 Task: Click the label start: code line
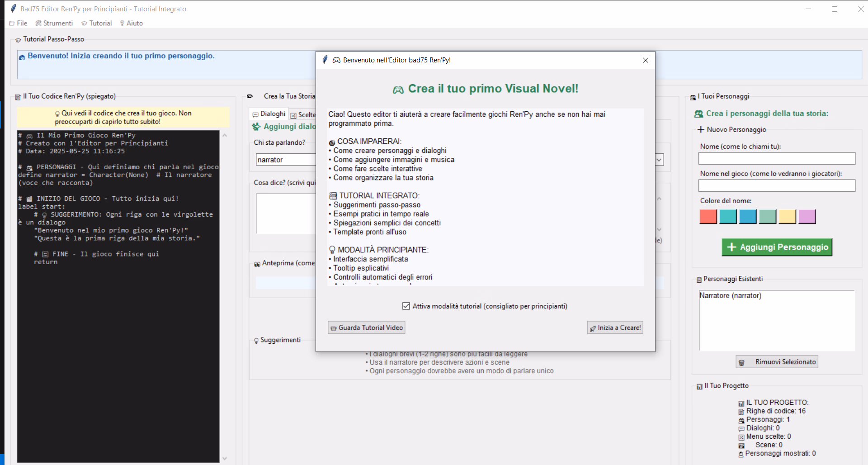pos(42,206)
